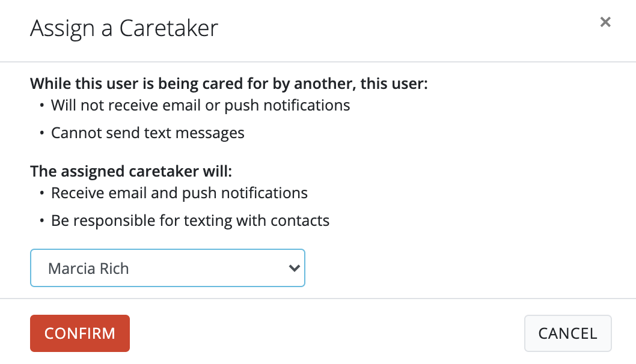The image size is (636, 364).
Task: Click "The assigned caretaker will:" heading
Action: point(130,171)
